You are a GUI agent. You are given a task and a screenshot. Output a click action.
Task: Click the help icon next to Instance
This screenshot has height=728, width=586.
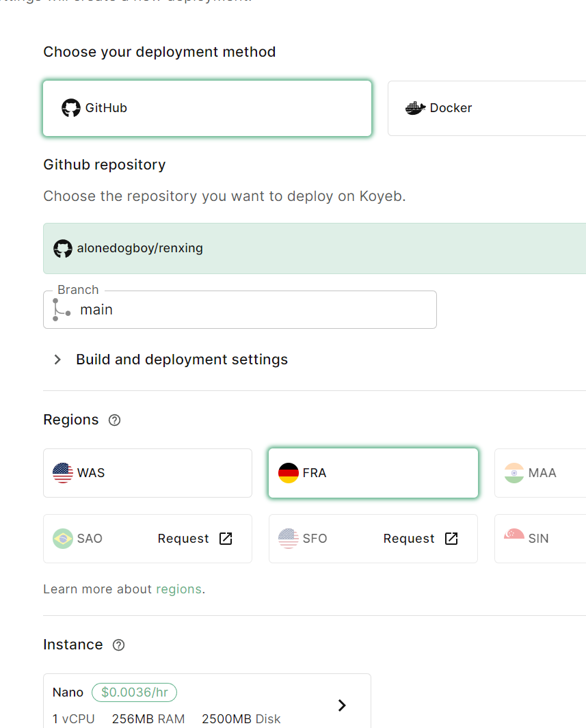(x=118, y=645)
